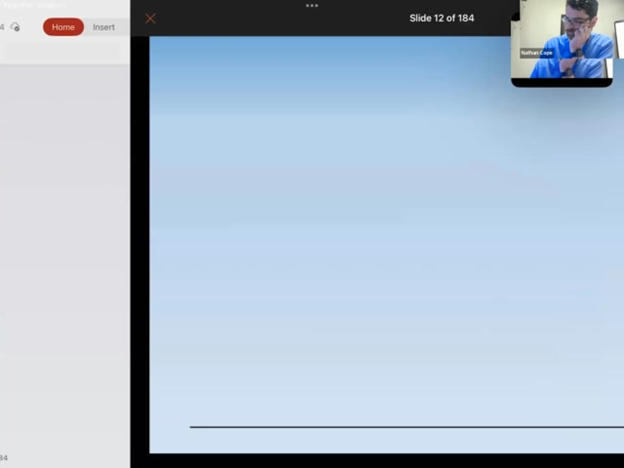624x468 pixels.
Task: Click the Nathan Cope name label
Action: 537,53
